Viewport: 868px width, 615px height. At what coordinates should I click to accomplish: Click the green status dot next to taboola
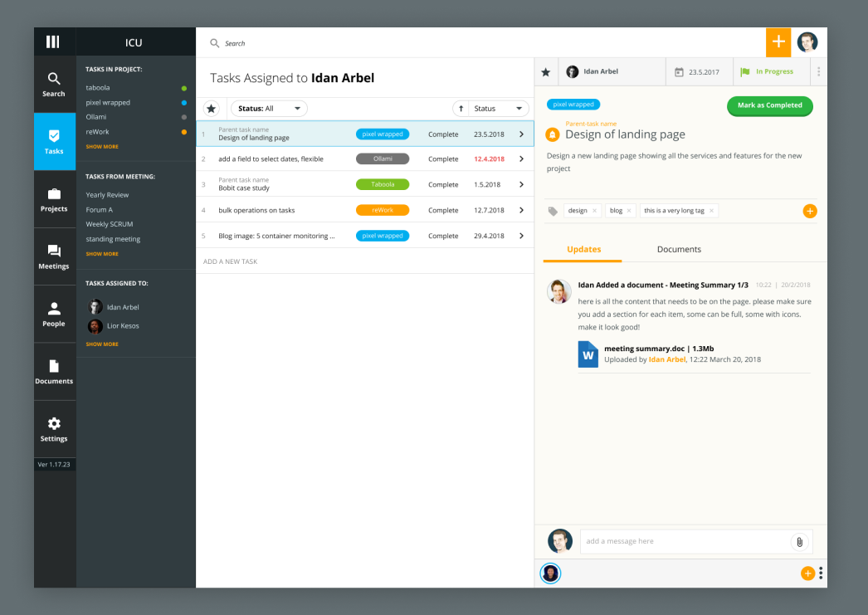[x=183, y=87]
